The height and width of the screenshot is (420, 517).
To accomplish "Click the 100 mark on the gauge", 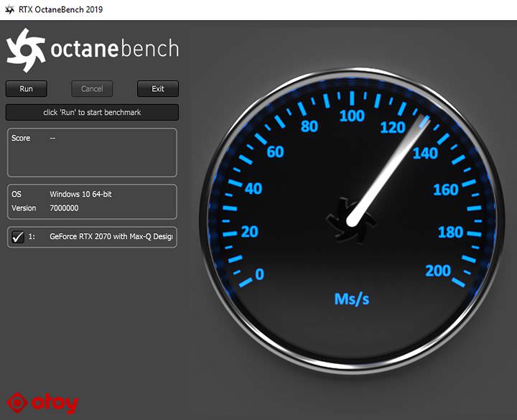I will (x=352, y=116).
